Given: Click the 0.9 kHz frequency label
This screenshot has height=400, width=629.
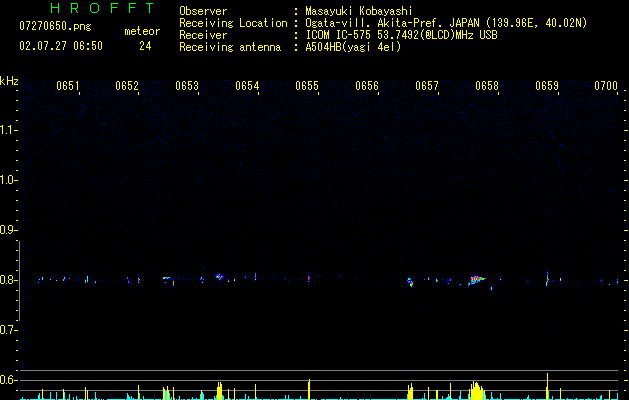Looking at the screenshot, I should 8,230.
